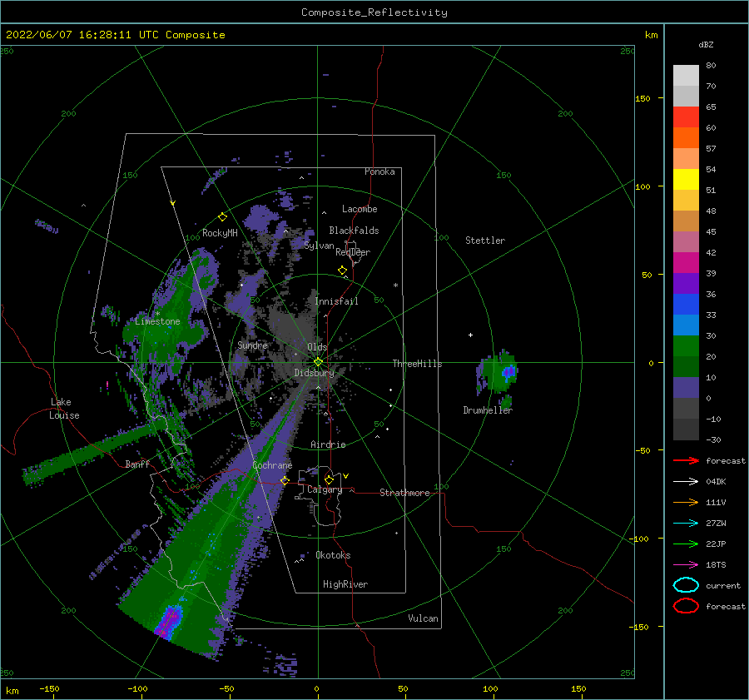Click the small magenta echo above Lake Louise
Image resolution: width=749 pixels, height=700 pixels.
(x=107, y=385)
